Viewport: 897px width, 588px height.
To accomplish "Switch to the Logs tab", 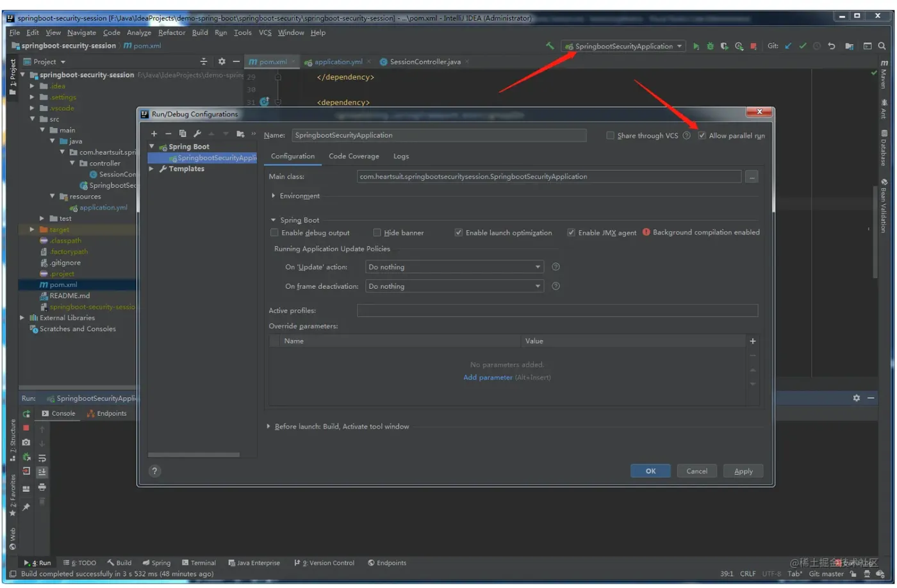I will pyautogui.click(x=401, y=156).
